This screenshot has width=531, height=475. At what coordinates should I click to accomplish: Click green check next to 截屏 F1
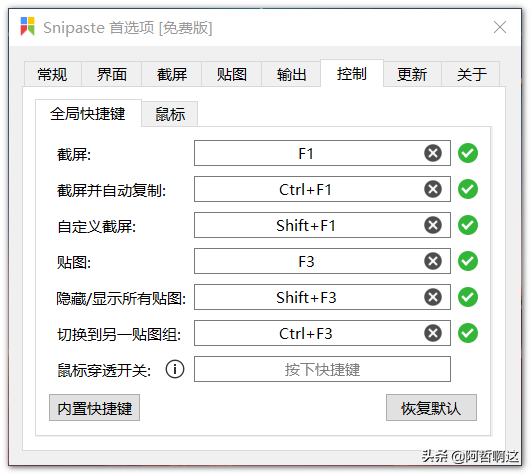click(x=468, y=153)
